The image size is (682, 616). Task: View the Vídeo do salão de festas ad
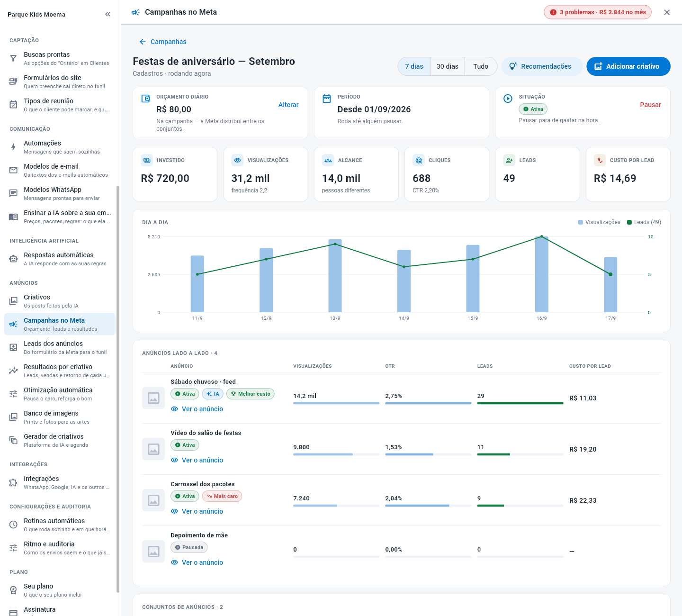pos(197,460)
